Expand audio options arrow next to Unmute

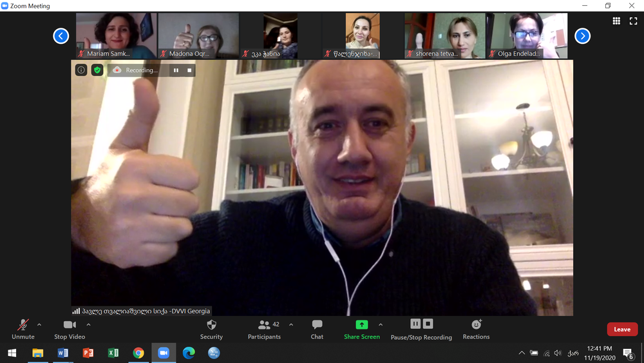[39, 325]
